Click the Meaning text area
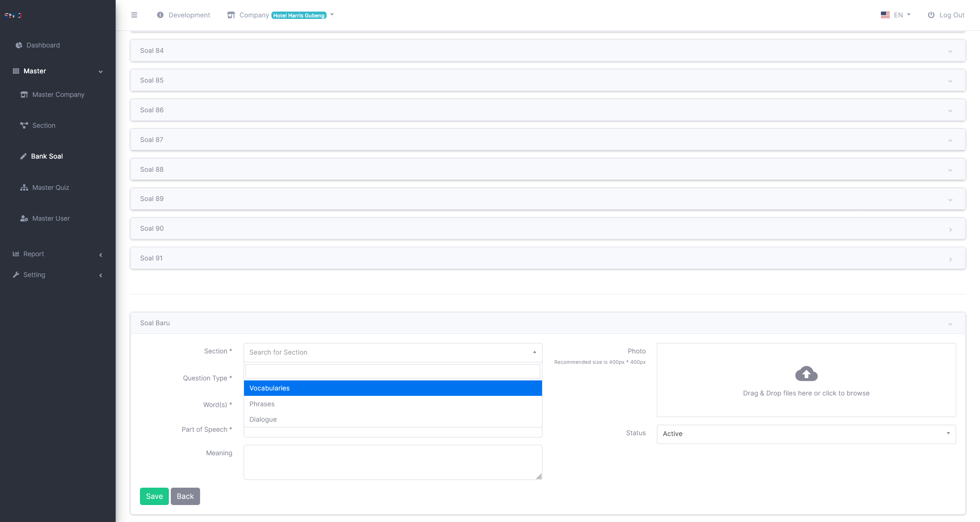The image size is (980, 522). 392,462
